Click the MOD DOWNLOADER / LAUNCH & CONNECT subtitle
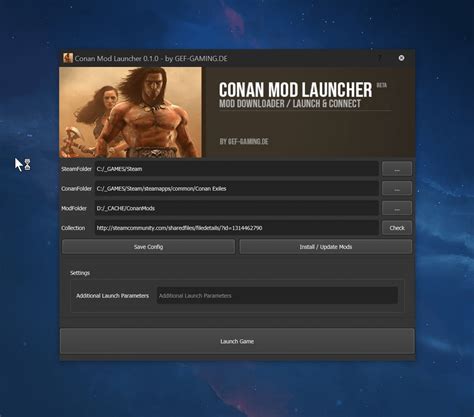Screen dimensions: 474x417 290,104
